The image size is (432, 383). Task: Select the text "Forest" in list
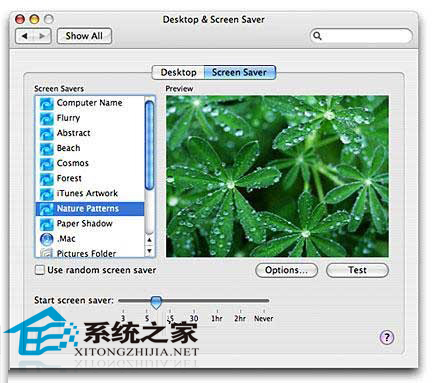click(69, 178)
